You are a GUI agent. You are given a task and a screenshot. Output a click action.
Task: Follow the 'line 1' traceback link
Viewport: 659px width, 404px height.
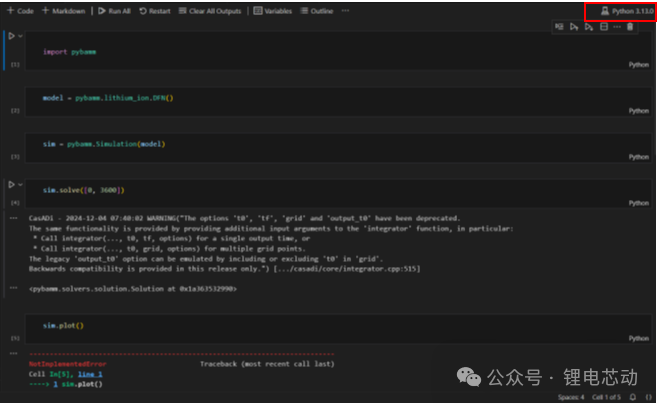(90, 374)
